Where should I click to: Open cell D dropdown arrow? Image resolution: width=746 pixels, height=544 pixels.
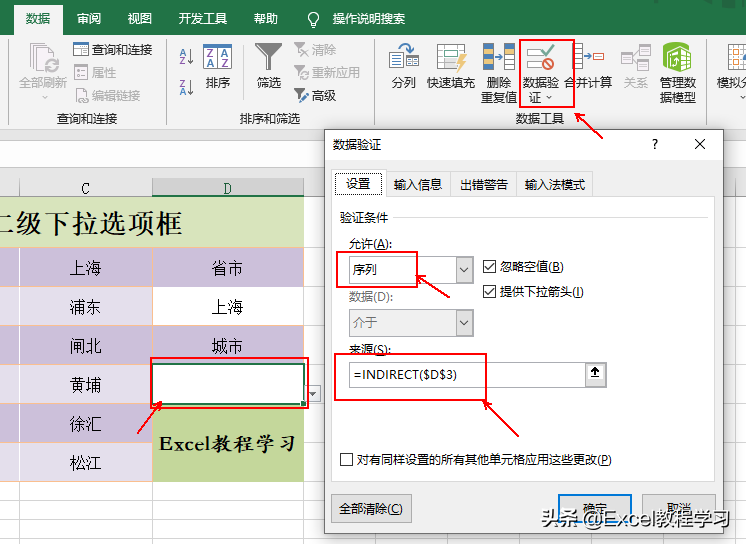[x=313, y=394]
